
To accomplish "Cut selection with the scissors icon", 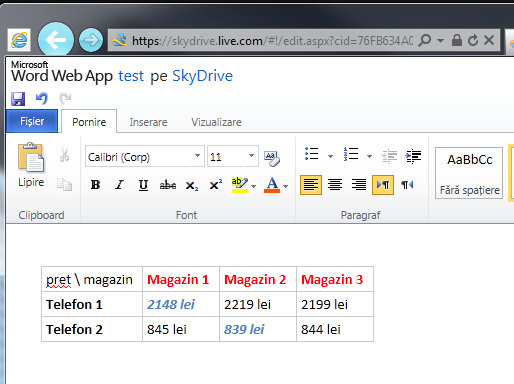I will 64,155.
